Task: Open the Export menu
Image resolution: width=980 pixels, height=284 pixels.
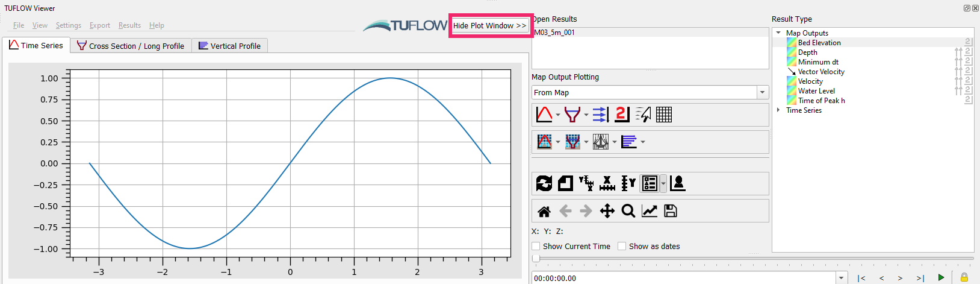Action: point(100,25)
